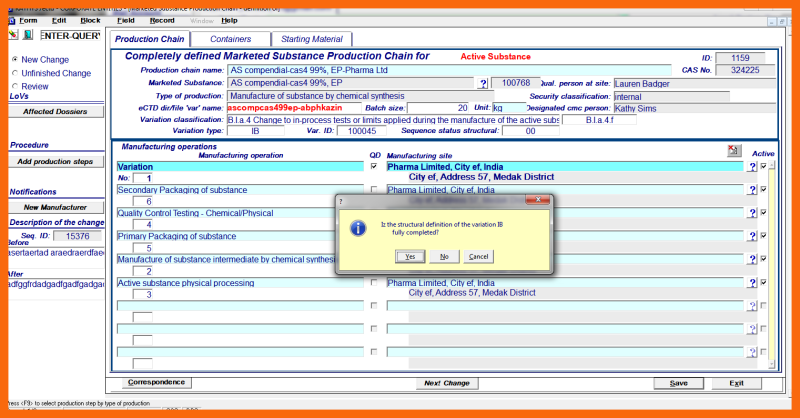Image resolution: width=800 pixels, height=418 pixels.
Task: Save the production chain
Action: [x=679, y=383]
